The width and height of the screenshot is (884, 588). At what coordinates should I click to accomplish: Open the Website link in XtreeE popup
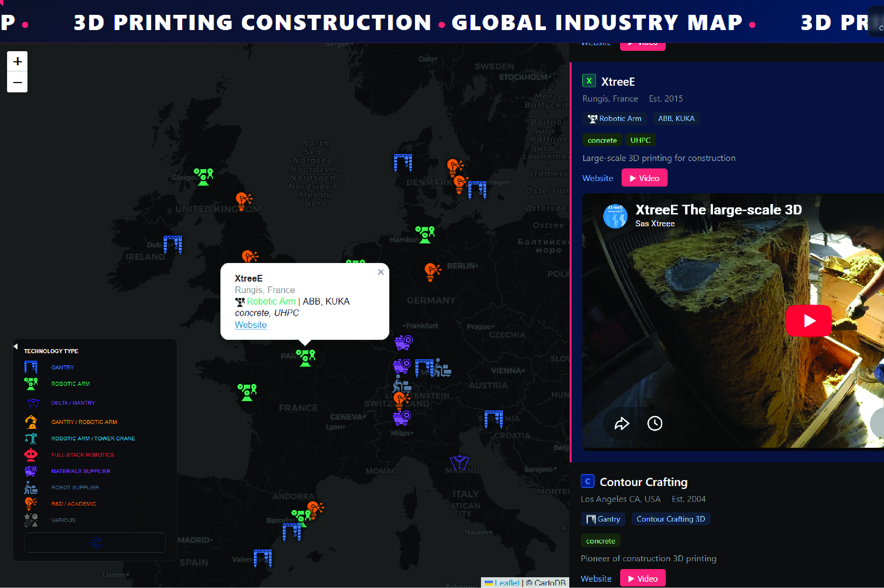pos(251,325)
